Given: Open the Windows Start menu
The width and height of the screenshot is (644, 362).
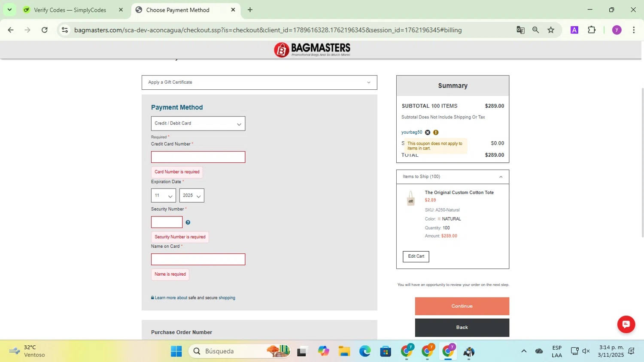Looking at the screenshot, I should pos(176,351).
